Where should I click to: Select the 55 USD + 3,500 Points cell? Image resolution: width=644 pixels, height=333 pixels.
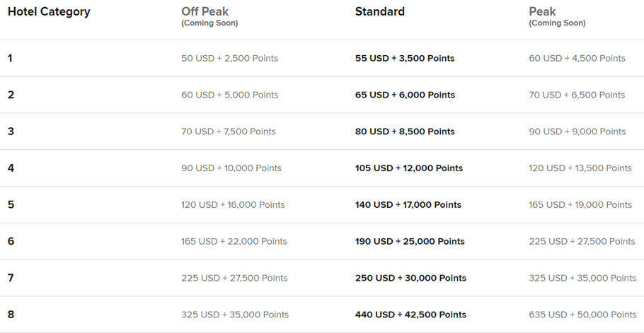pos(405,58)
